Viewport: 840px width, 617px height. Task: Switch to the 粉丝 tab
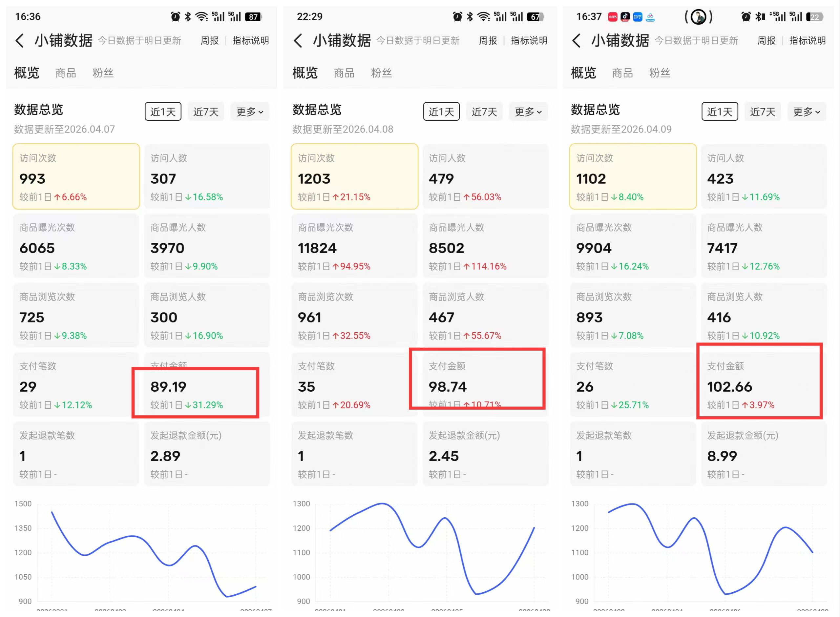click(x=103, y=73)
